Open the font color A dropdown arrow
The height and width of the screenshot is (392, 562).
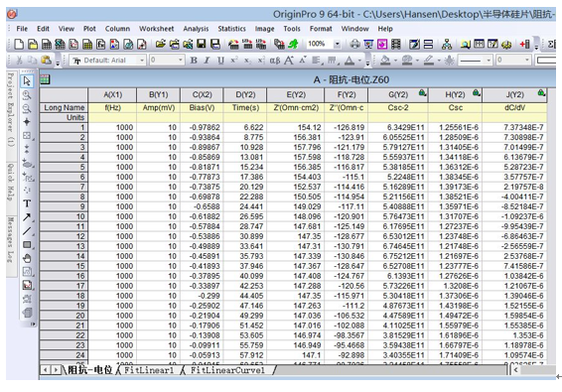click(359, 61)
